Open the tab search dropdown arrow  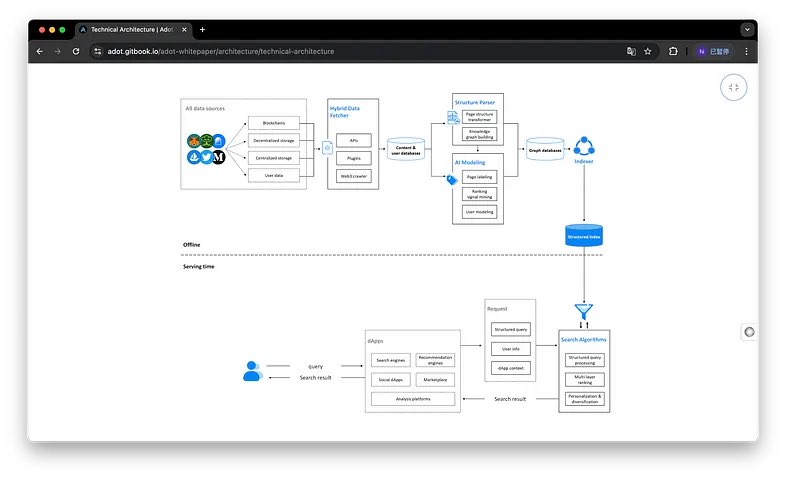[x=747, y=30]
